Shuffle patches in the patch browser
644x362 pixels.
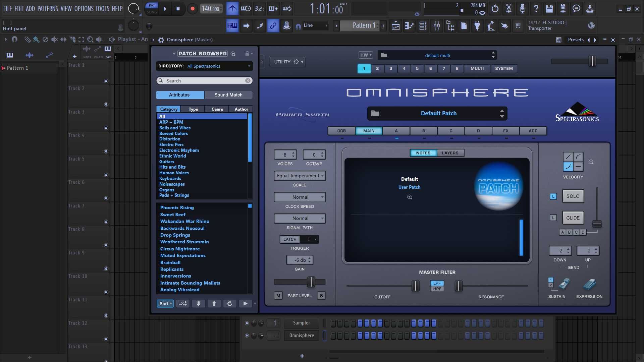coord(183,304)
